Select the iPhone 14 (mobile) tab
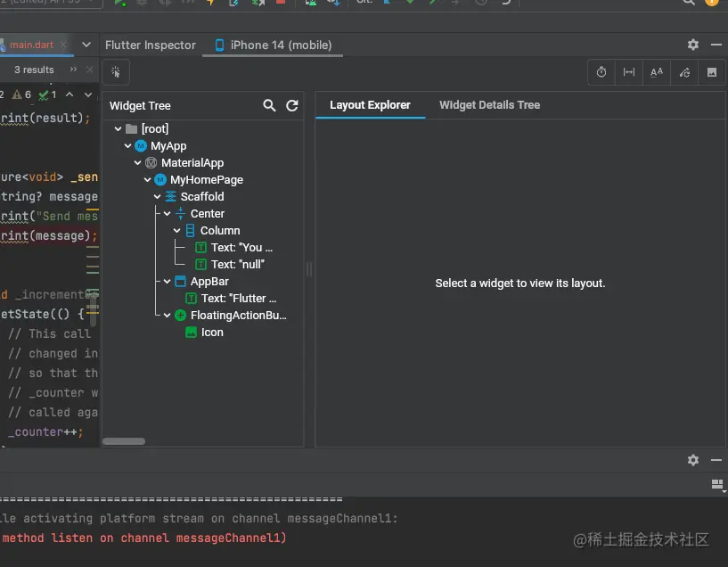Viewport: 728px width, 567px height. [273, 45]
